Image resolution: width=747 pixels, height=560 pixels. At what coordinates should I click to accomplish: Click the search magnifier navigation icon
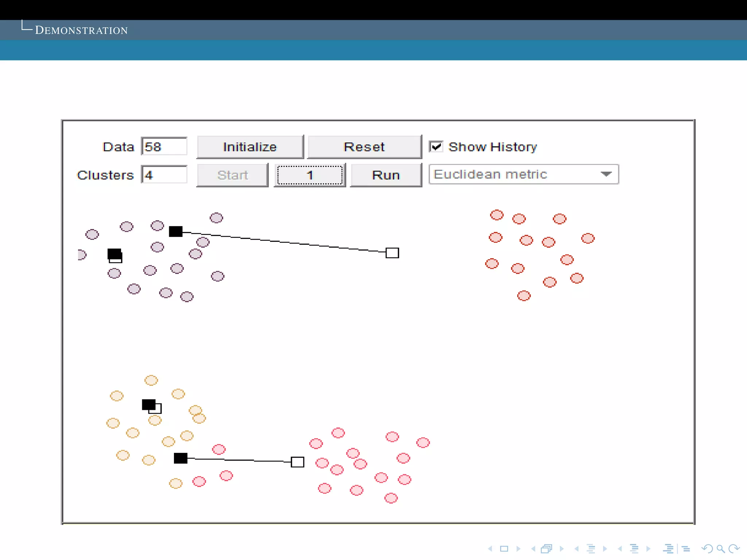(x=720, y=549)
